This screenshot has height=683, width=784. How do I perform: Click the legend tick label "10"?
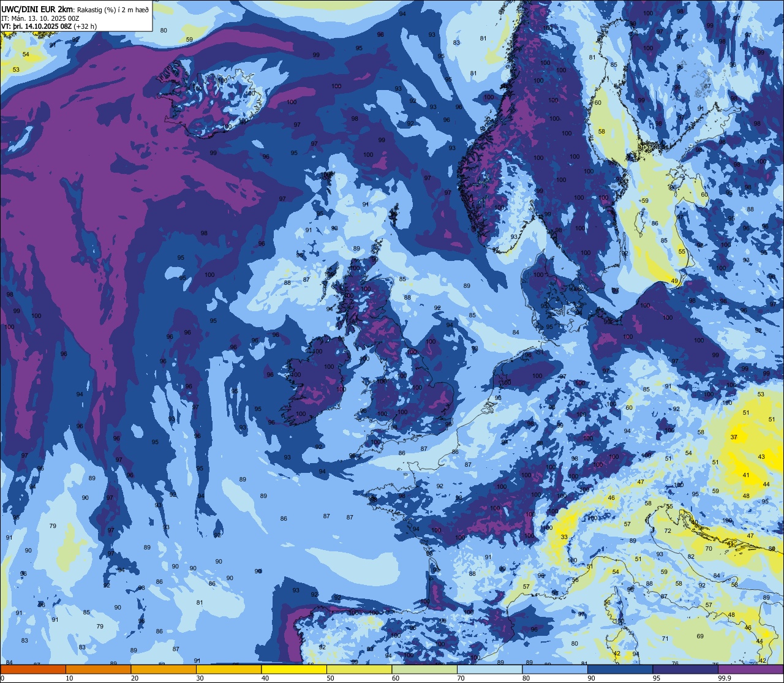pyautogui.click(x=69, y=678)
